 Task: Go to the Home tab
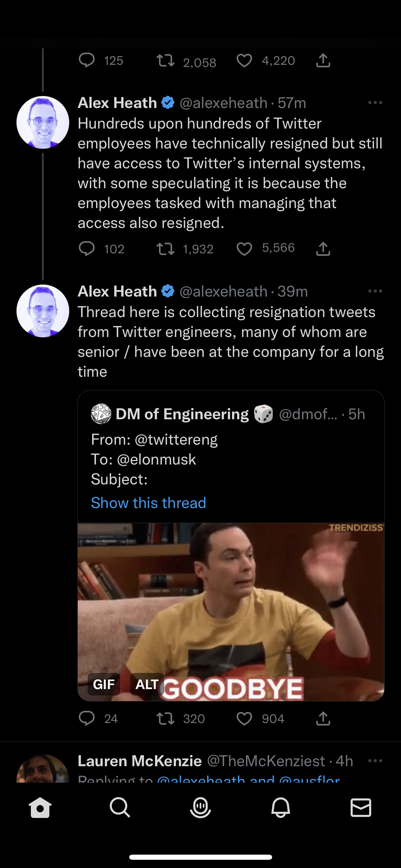click(40, 808)
